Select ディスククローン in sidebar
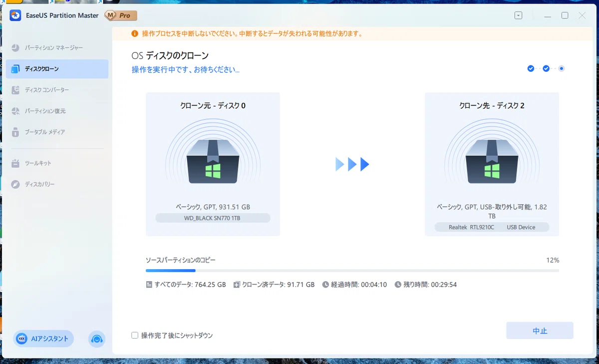Viewport: 599px width, 364px height. tap(57, 69)
